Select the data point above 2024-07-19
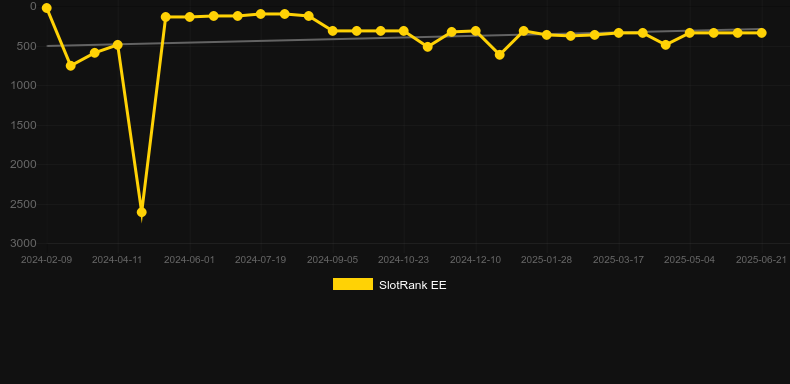This screenshot has height=384, width=790. [x=260, y=14]
